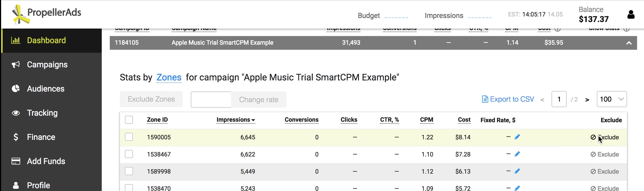644x191 pixels.
Task: Open the Zones stats grouping link
Action: 169,77
